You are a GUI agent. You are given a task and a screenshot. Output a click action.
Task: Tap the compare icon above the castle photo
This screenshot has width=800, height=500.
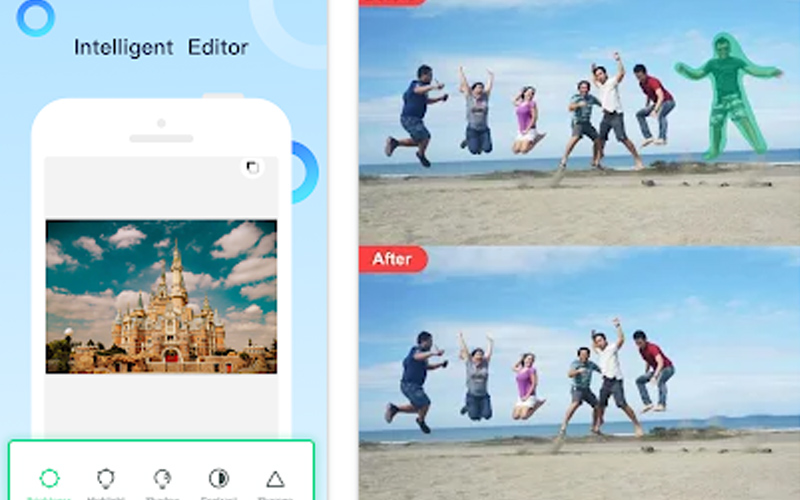[x=253, y=167]
